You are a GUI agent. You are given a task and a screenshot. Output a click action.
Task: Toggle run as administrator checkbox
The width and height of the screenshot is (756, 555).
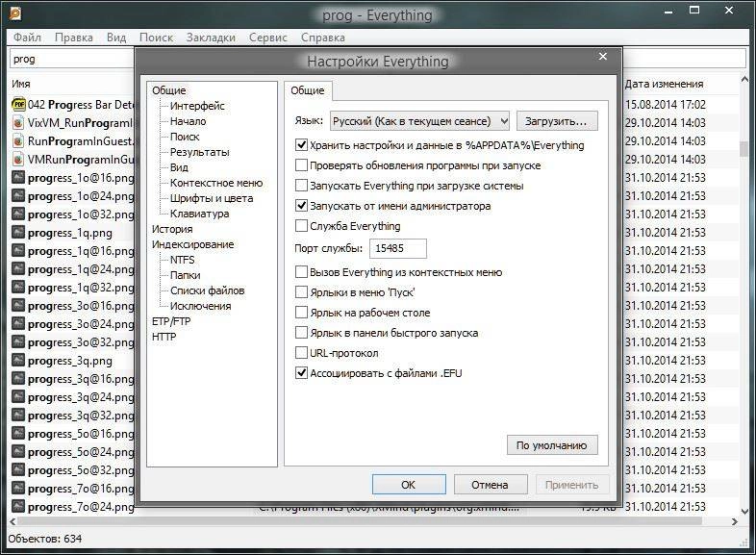(x=301, y=206)
